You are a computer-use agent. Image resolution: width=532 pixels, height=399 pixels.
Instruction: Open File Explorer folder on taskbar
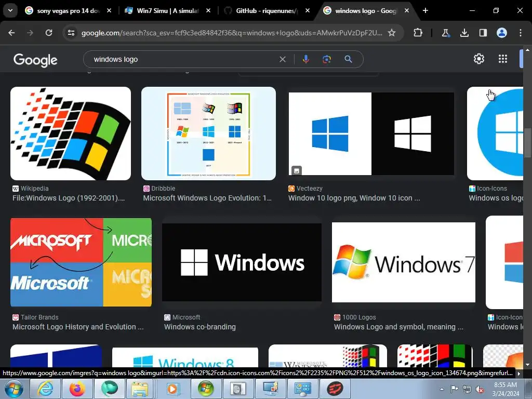coord(140,389)
